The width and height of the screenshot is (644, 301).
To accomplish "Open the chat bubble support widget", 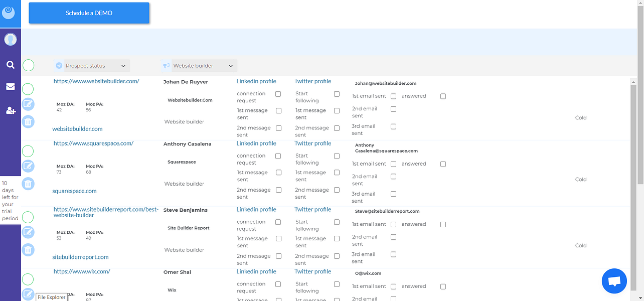I will 614,281.
